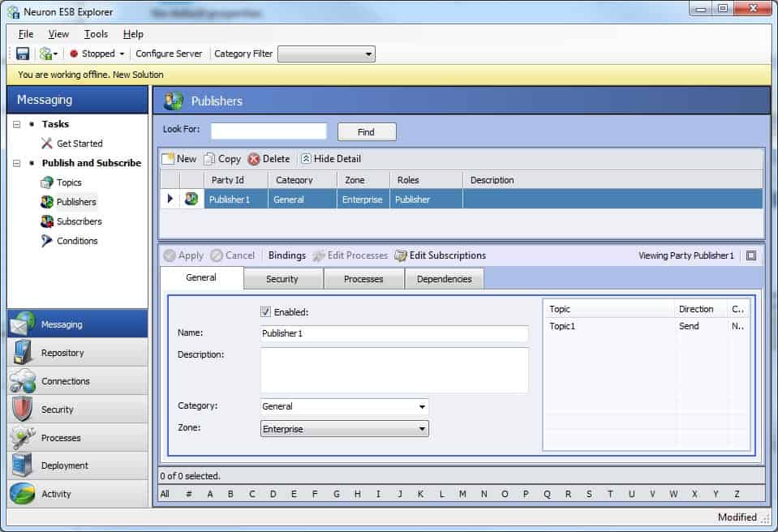Viewport: 778px width, 532px height.
Task: Open Get Started in the Tasks tree
Action: point(80,144)
